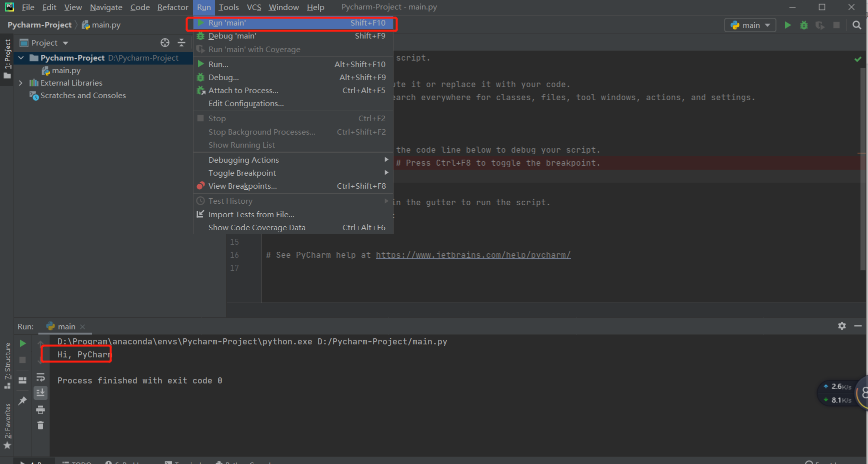
Task: Click the jetbrains.com/help/pycharm link in editor
Action: [x=473, y=255]
